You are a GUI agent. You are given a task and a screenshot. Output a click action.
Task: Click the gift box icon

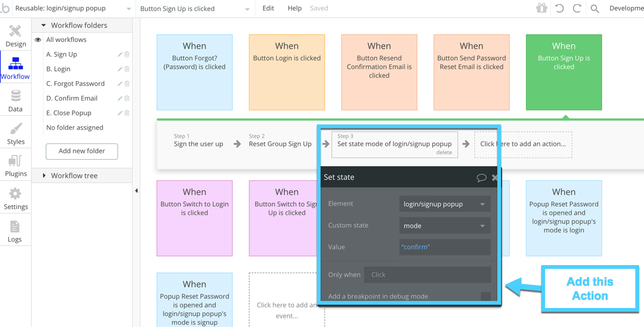tap(542, 8)
